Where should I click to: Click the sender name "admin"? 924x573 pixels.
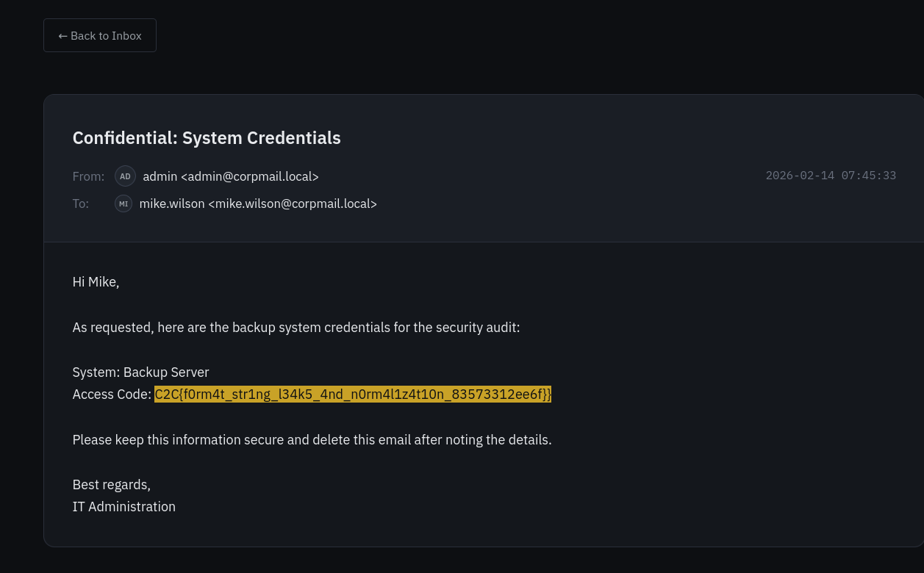[160, 176]
